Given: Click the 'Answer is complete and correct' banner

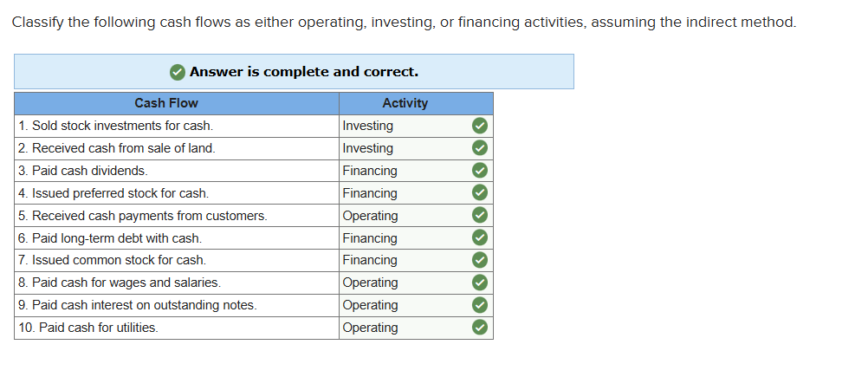Looking at the screenshot, I should [294, 72].
